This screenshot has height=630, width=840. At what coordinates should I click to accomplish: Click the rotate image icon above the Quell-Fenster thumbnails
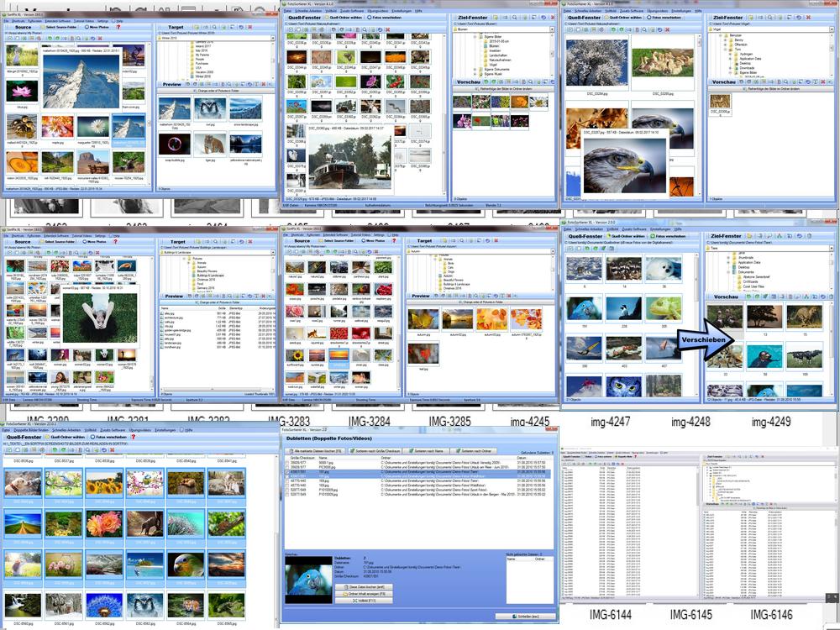click(x=333, y=29)
